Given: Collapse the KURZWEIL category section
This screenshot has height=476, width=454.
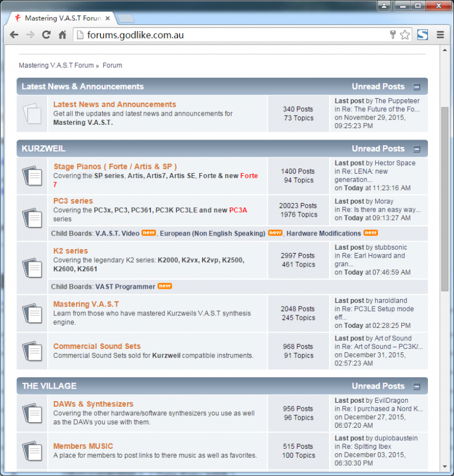Looking at the screenshot, I should point(417,149).
